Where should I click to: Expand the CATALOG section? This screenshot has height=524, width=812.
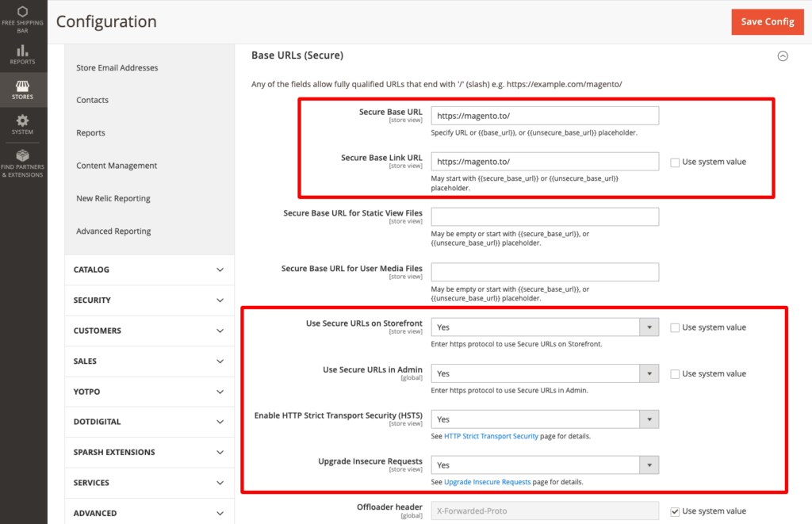(149, 270)
